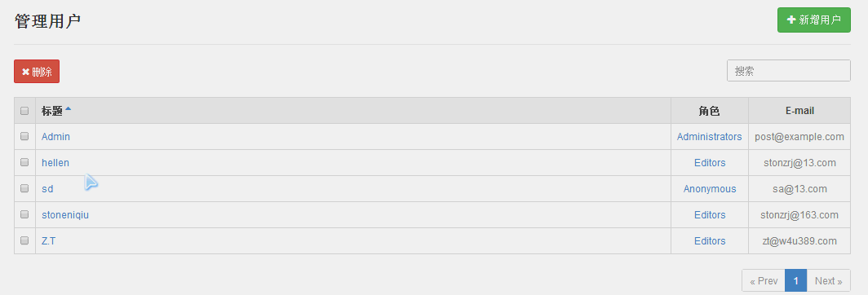
Task: Check the box beside Z.T
Action: tap(24, 240)
